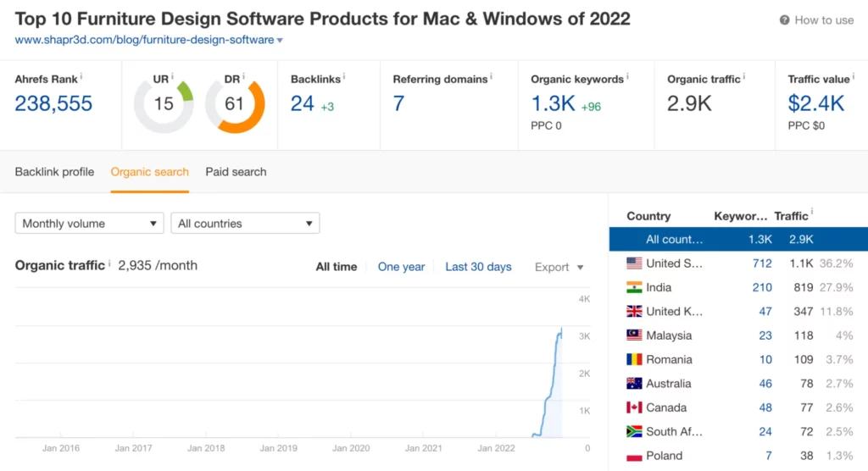Click the Backlinks info icon
868x471 pixels.
tap(344, 76)
